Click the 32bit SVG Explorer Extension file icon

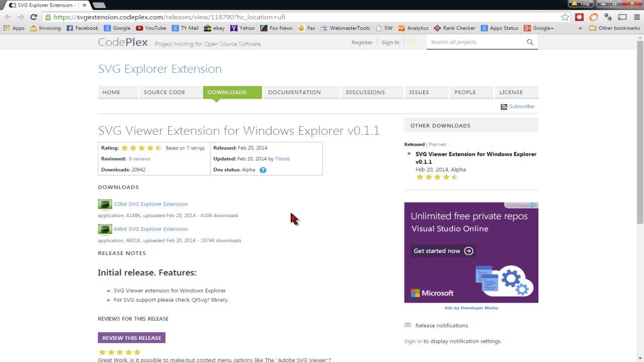pos(105,204)
